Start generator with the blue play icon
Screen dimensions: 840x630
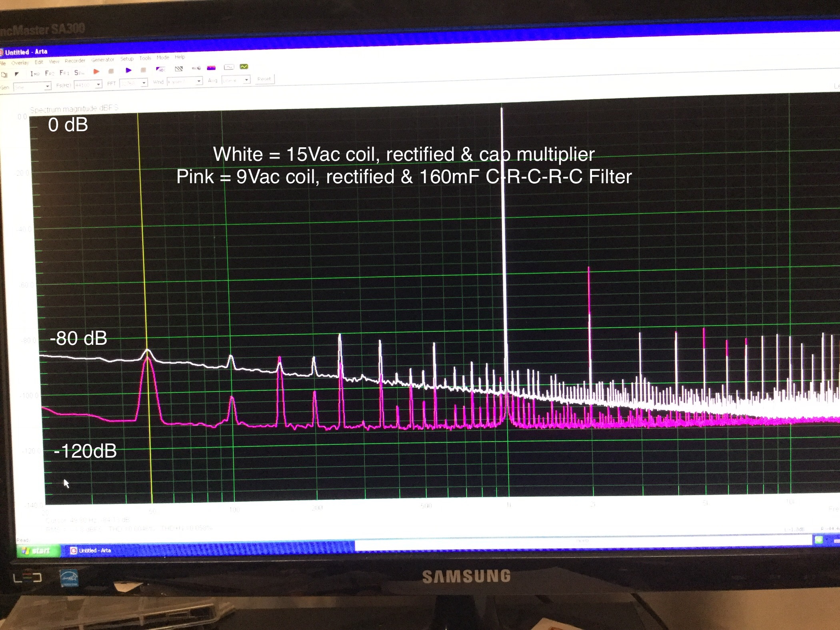tap(128, 70)
